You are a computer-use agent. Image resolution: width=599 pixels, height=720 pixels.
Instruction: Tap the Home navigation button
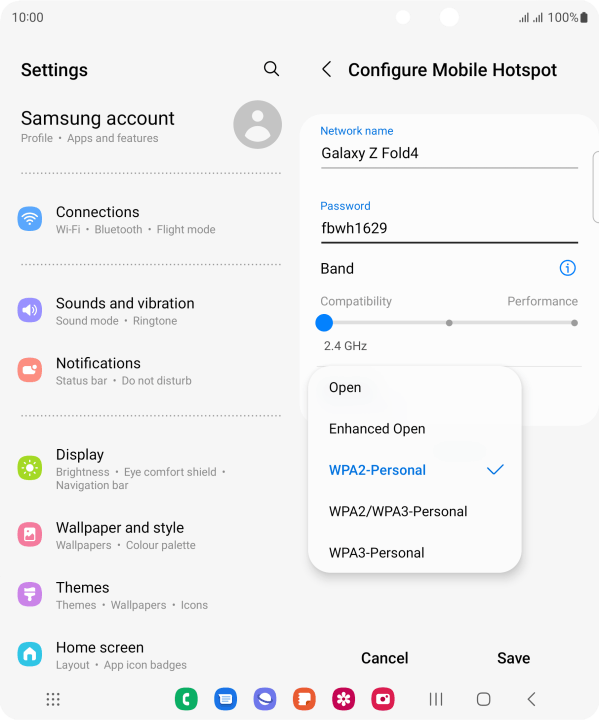tap(483, 699)
